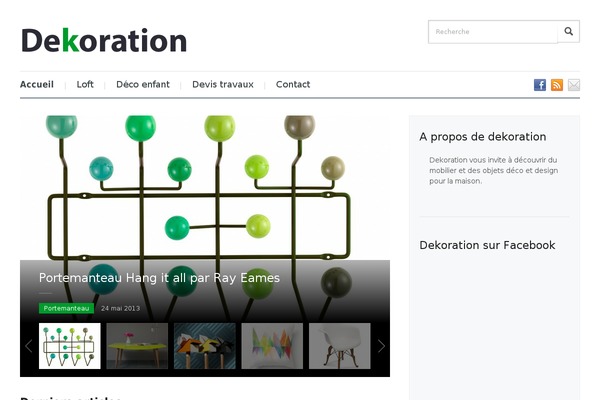Open the RSS feed icon
This screenshot has height=400, width=600.
point(557,85)
